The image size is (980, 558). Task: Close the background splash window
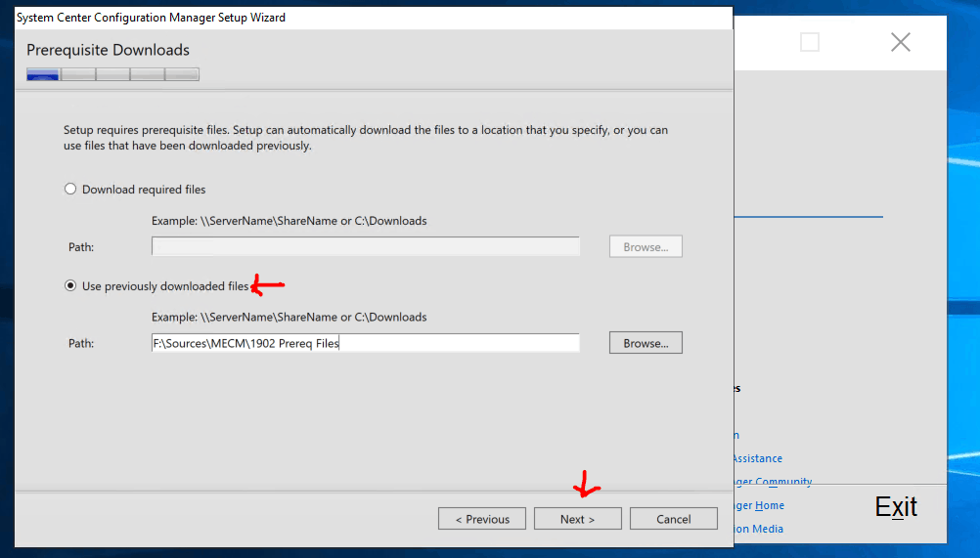[901, 42]
